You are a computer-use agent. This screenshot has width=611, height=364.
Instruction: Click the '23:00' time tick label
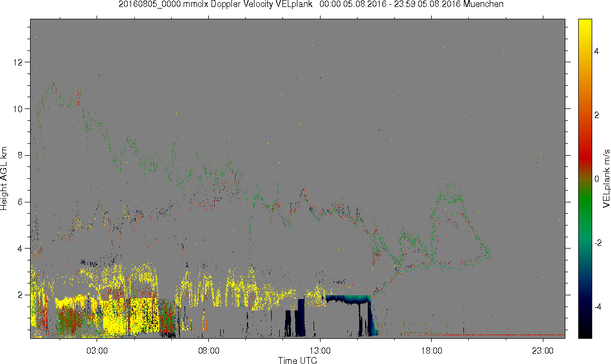click(x=543, y=351)
